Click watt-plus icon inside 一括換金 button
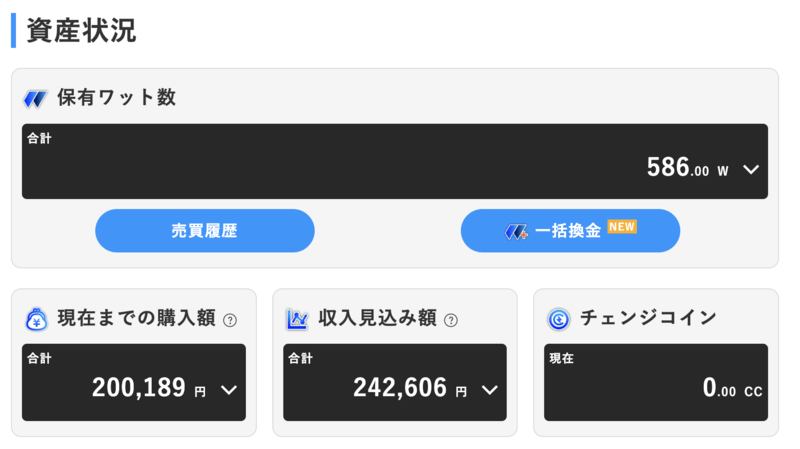The image size is (800, 449). tap(516, 232)
